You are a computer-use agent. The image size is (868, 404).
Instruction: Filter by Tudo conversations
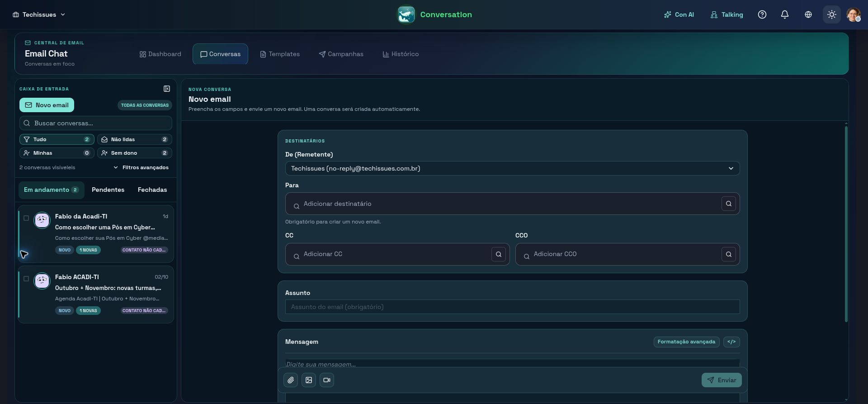[x=57, y=139]
